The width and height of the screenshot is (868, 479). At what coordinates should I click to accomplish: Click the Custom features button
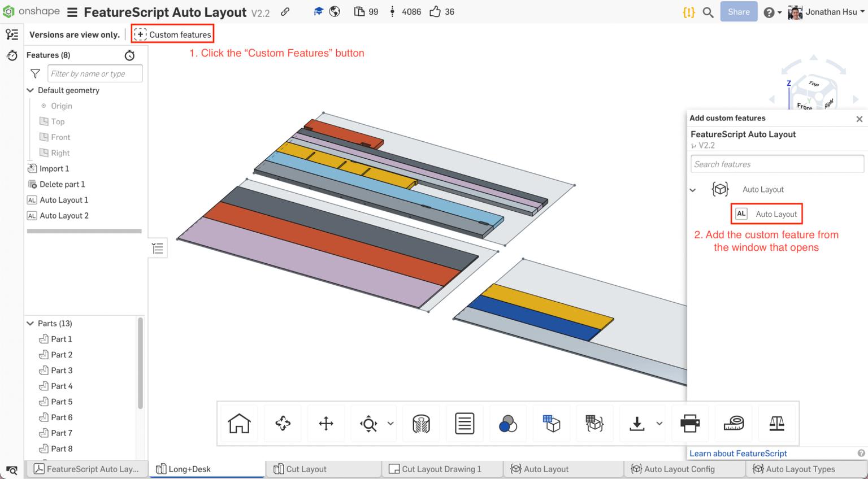tap(172, 34)
